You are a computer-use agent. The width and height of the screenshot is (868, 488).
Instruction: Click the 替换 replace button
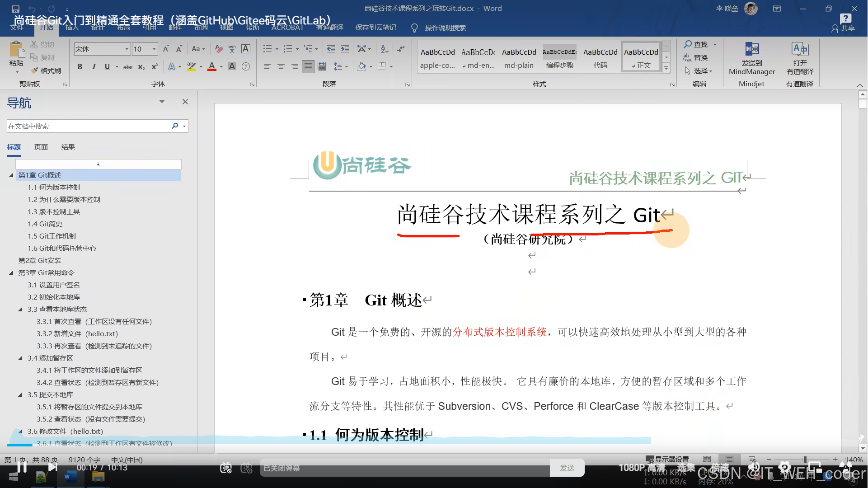696,57
